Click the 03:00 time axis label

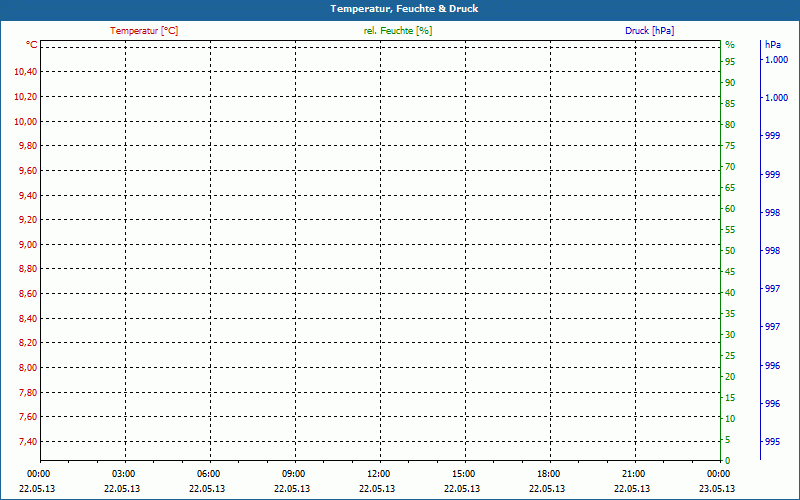pos(123,474)
